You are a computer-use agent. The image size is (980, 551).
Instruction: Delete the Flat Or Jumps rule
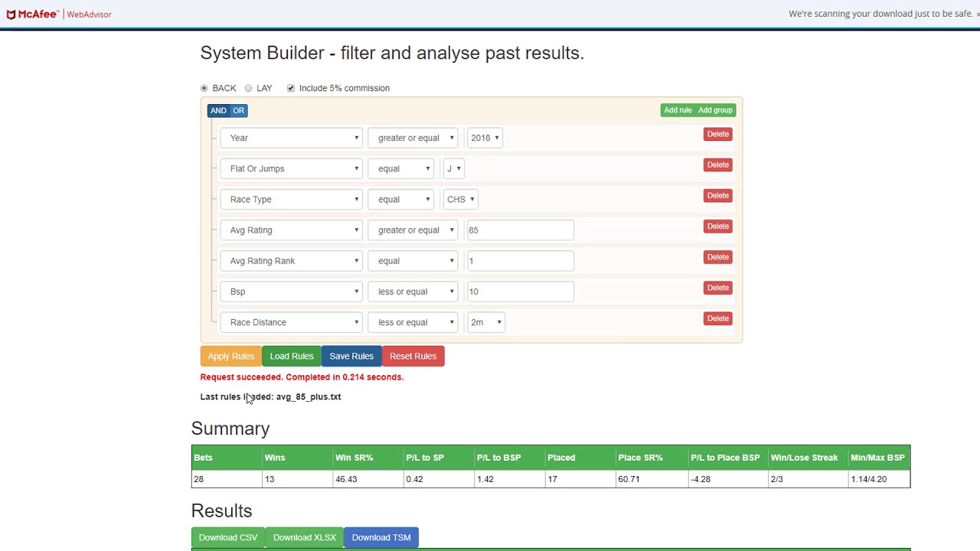718,165
